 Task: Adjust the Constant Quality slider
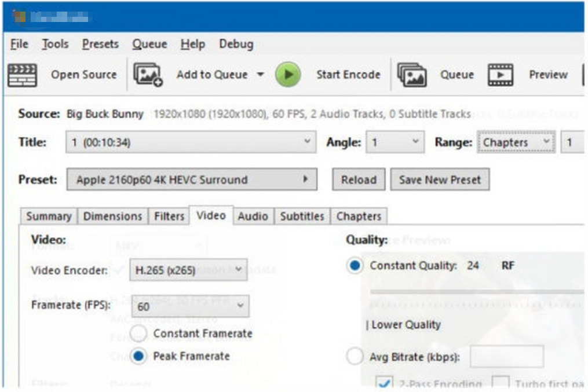pos(475,291)
